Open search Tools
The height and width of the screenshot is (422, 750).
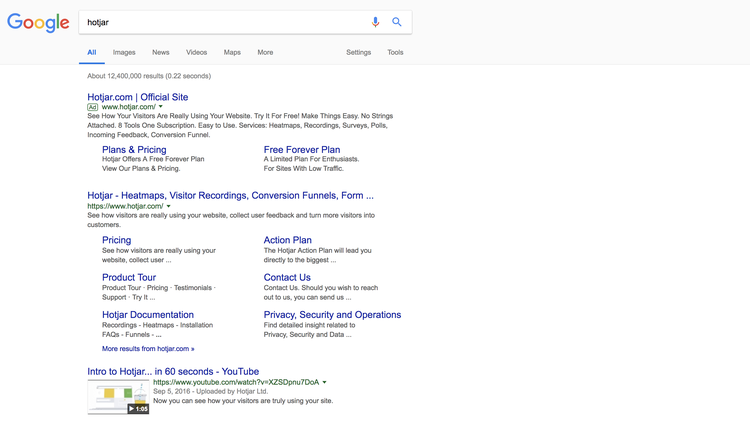[x=395, y=53]
